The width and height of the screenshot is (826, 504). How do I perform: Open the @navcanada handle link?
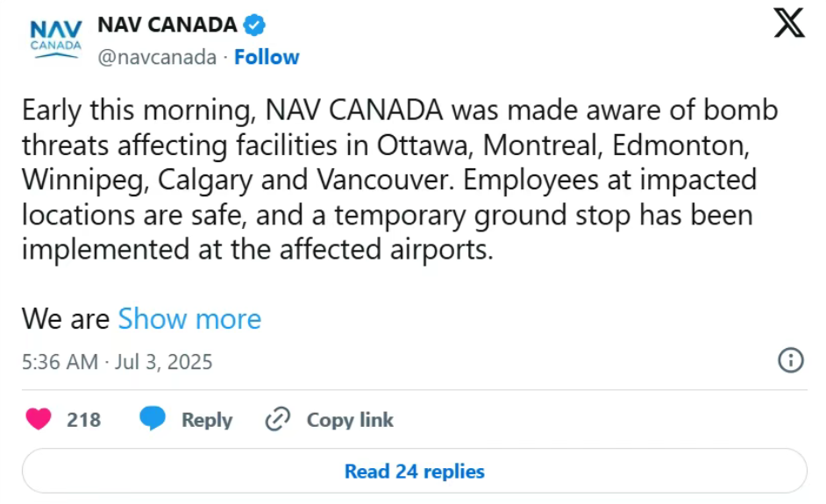pos(157,57)
